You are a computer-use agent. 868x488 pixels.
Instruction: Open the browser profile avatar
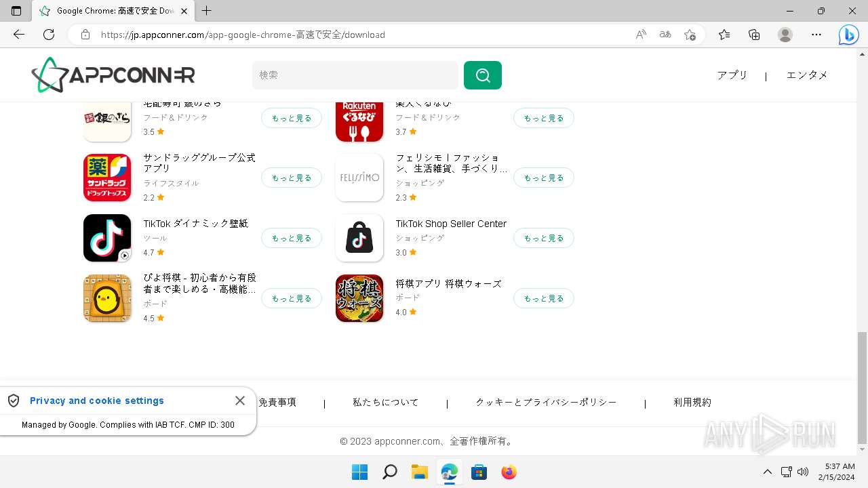[785, 35]
